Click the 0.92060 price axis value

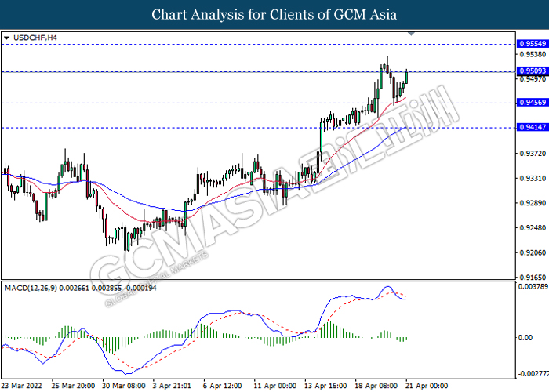click(533, 252)
